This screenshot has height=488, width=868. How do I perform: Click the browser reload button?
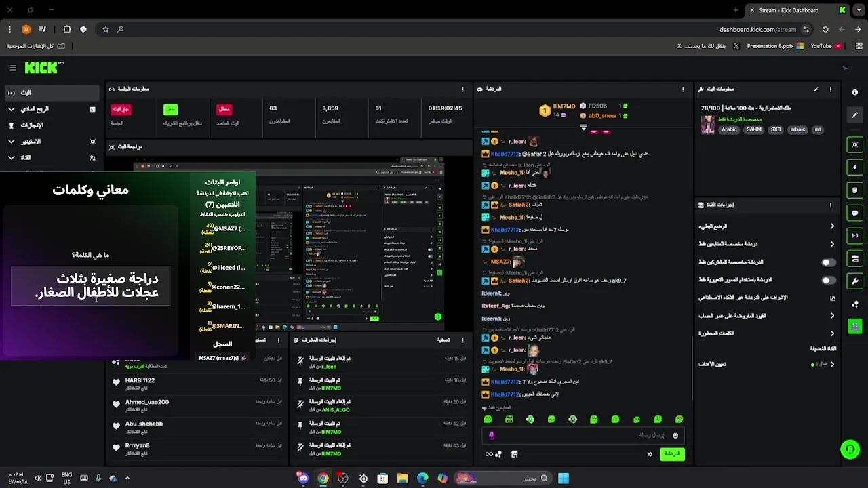[825, 29]
